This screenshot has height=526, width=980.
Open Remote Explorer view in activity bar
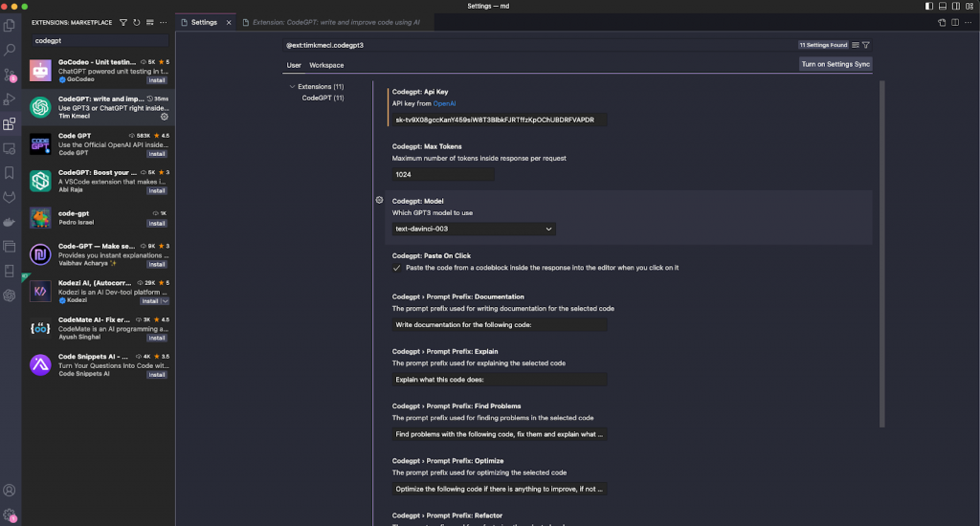pyautogui.click(x=10, y=148)
